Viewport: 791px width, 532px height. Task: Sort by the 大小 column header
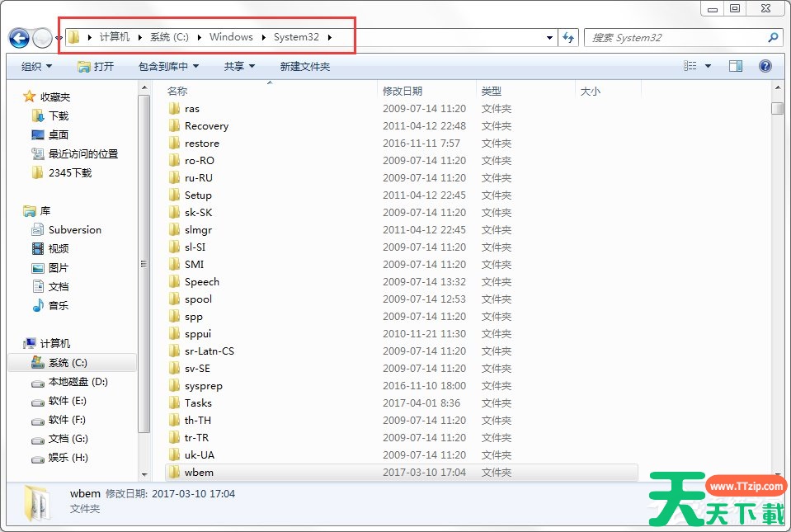(591, 92)
